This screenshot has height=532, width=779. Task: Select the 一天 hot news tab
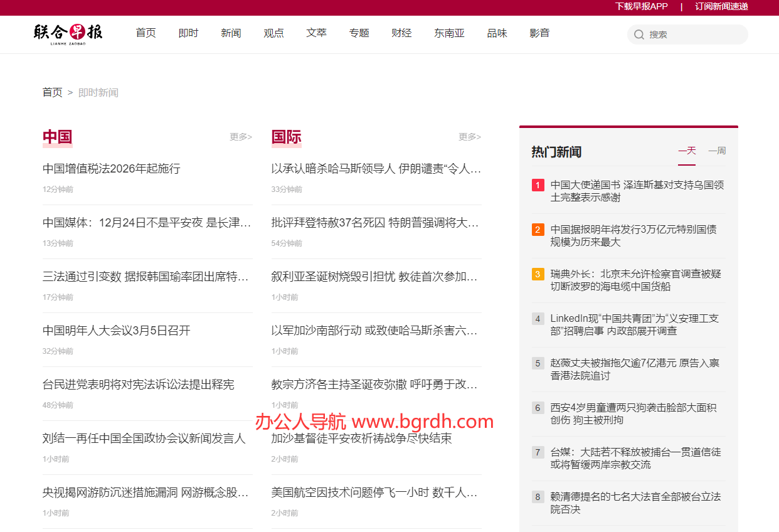tap(687, 151)
